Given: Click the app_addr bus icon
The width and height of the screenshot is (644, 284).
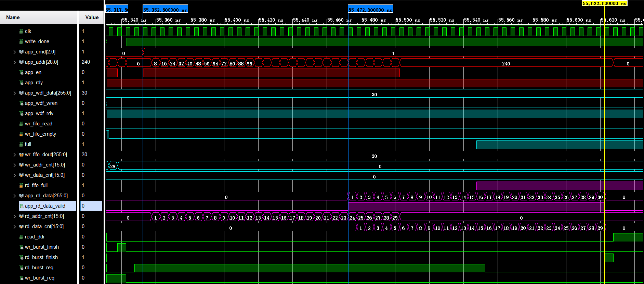Looking at the screenshot, I should tap(21, 62).
